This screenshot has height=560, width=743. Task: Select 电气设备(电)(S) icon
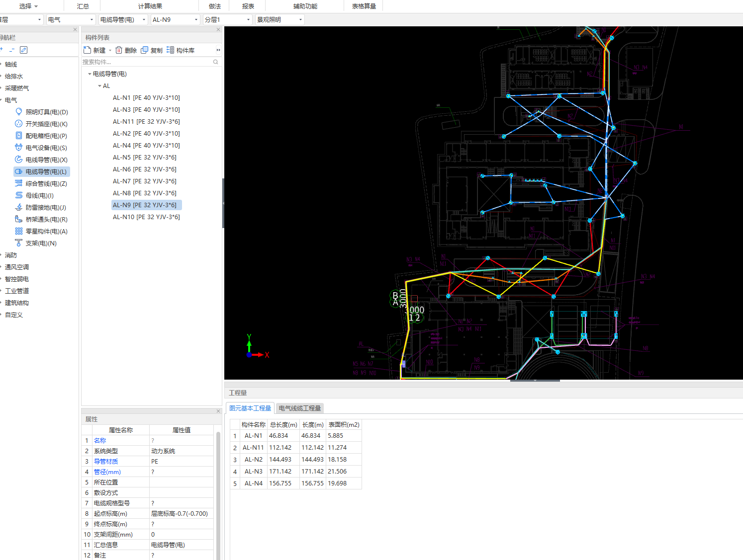(x=19, y=148)
